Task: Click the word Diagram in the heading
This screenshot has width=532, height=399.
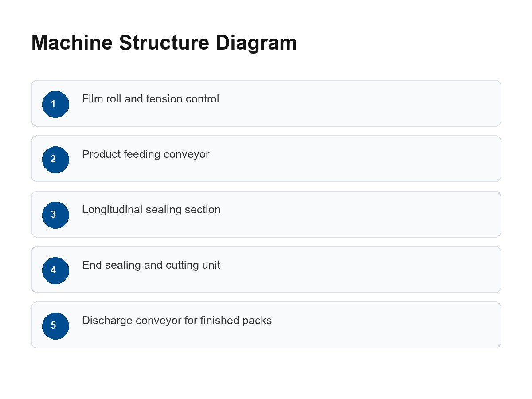Action: click(256, 43)
